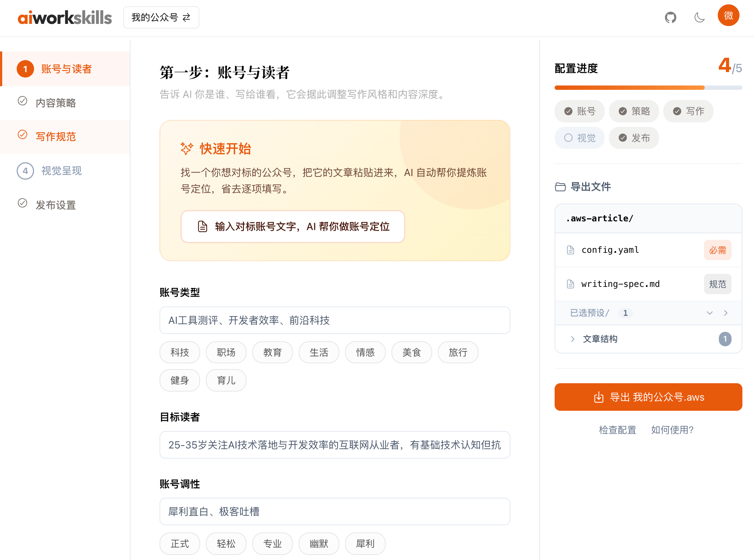
Task: Click the step 4 circle badge
Action: [x=25, y=171]
